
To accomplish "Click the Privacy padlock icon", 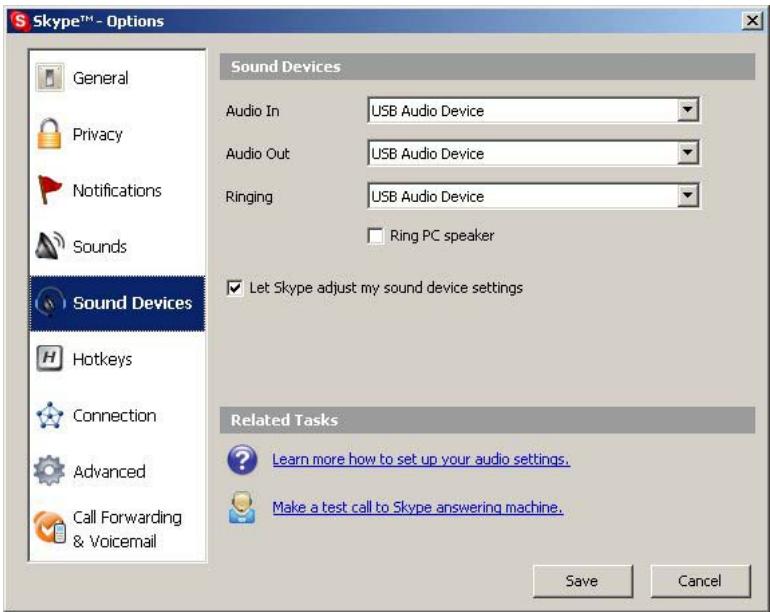I will click(x=49, y=134).
